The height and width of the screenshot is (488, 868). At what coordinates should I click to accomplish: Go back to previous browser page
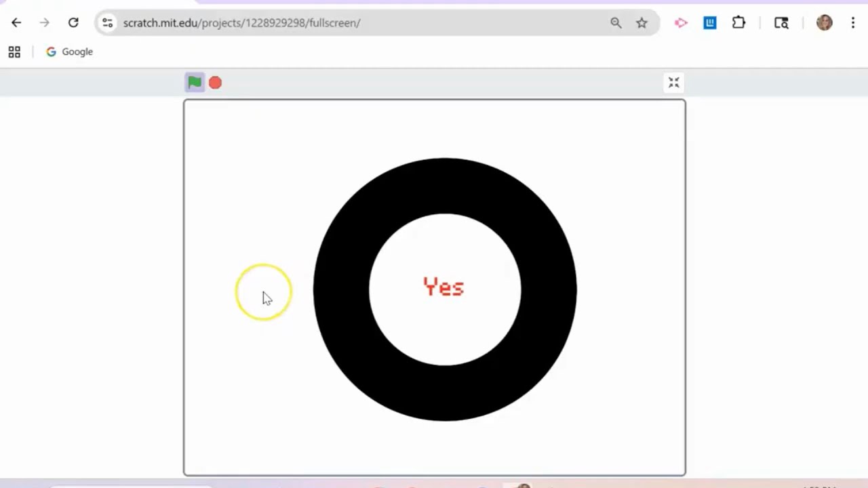(x=16, y=23)
